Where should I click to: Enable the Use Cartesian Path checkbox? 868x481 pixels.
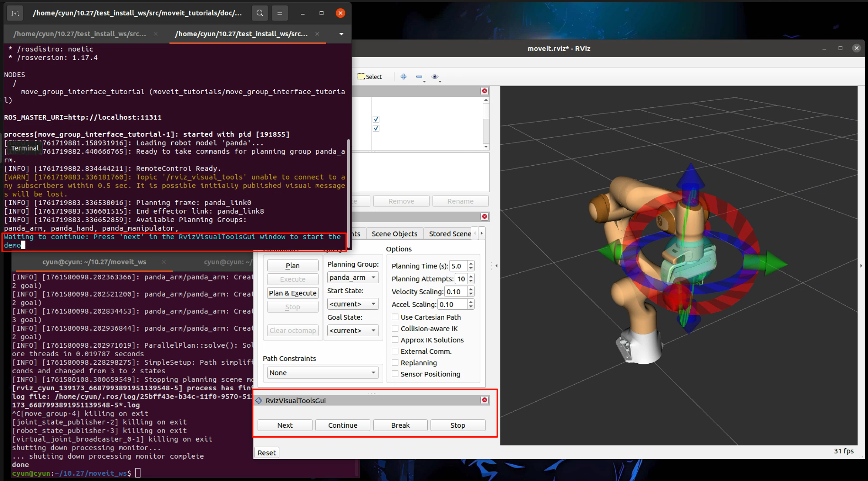pos(395,317)
